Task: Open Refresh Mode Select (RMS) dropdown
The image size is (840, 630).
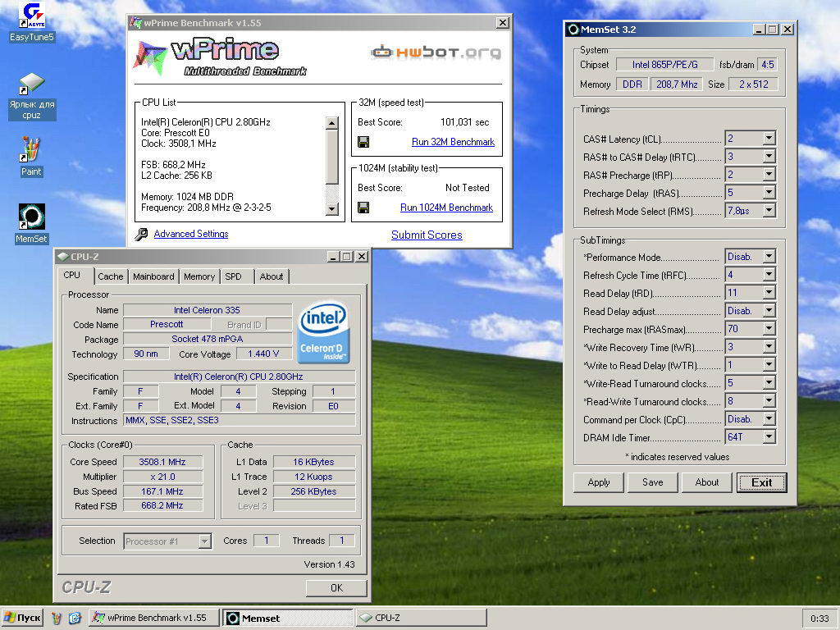Action: pyautogui.click(x=769, y=211)
